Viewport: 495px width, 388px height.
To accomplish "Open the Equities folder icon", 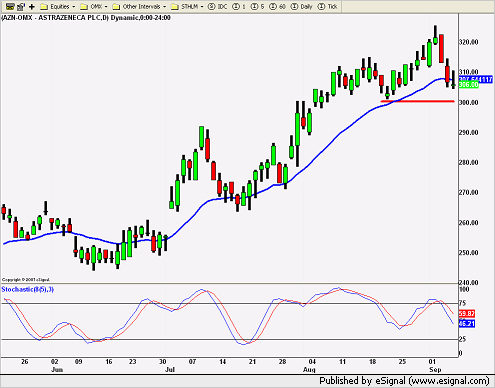I will [44, 7].
